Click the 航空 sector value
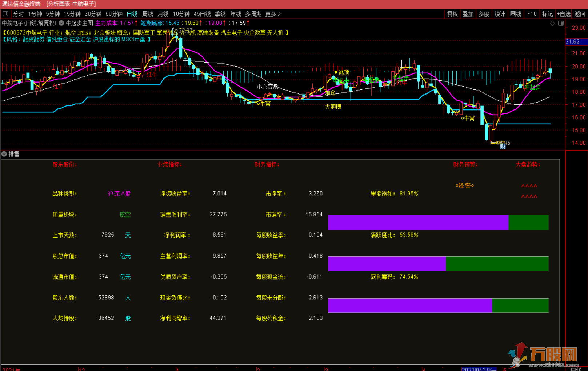The image size is (588, 371). coord(125,215)
